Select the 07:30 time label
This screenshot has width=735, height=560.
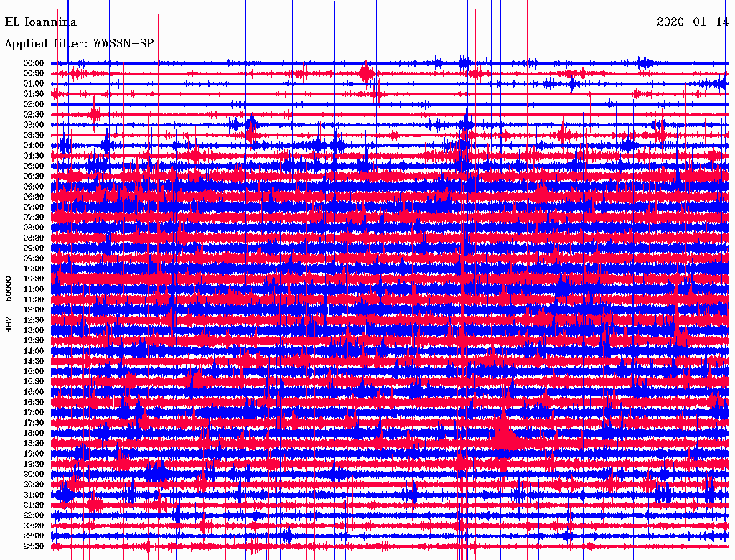pyautogui.click(x=33, y=217)
